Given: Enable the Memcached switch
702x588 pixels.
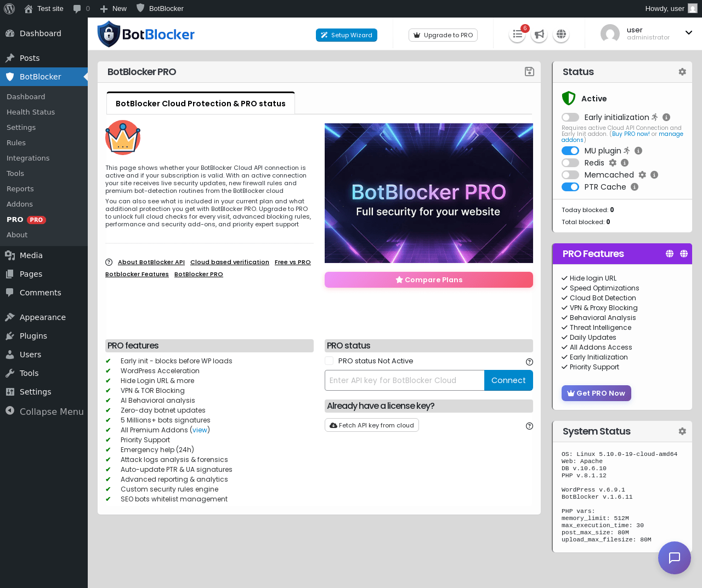Looking at the screenshot, I should point(570,175).
